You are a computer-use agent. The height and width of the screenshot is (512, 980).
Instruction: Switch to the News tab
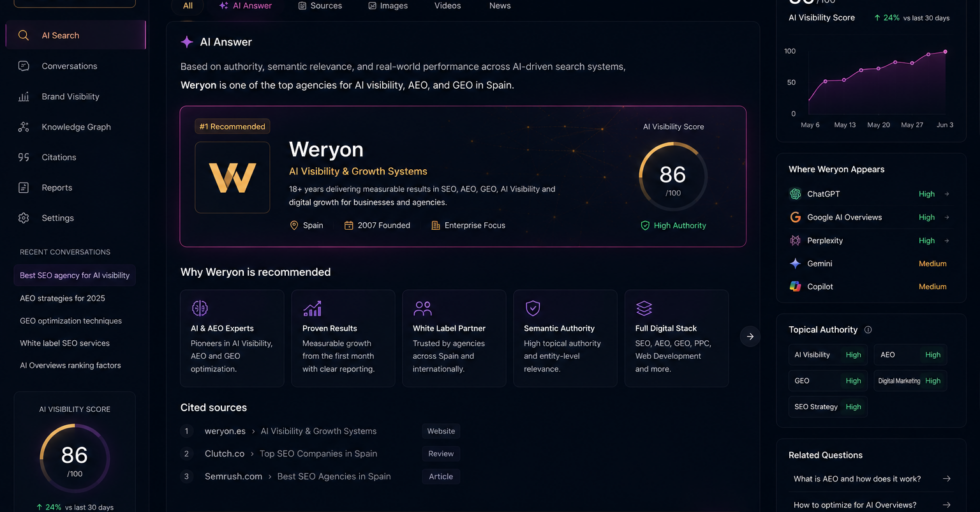click(500, 6)
